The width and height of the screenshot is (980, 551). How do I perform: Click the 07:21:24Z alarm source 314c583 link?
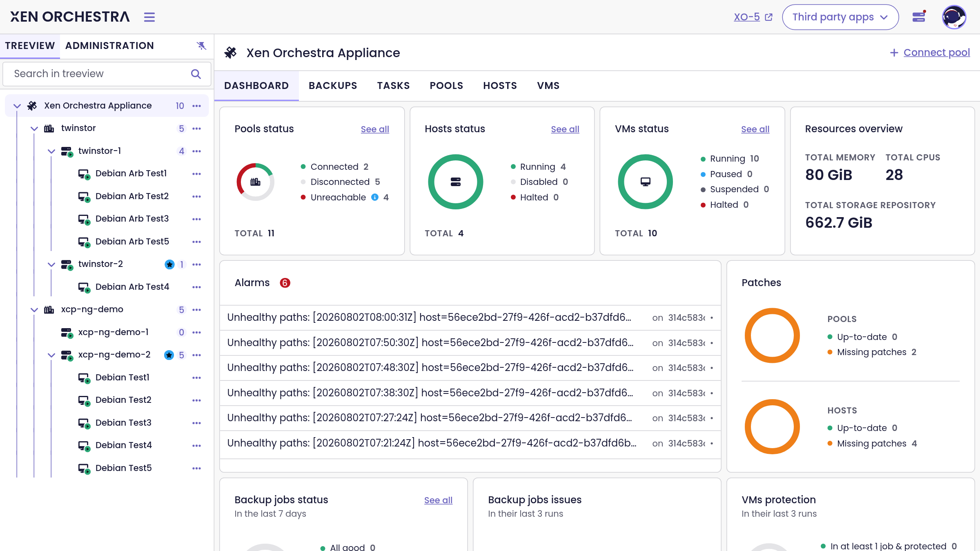687,444
